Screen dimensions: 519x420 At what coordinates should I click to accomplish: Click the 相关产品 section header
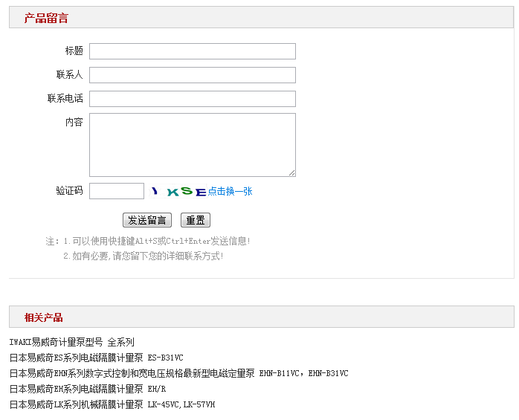pyautogui.click(x=43, y=317)
